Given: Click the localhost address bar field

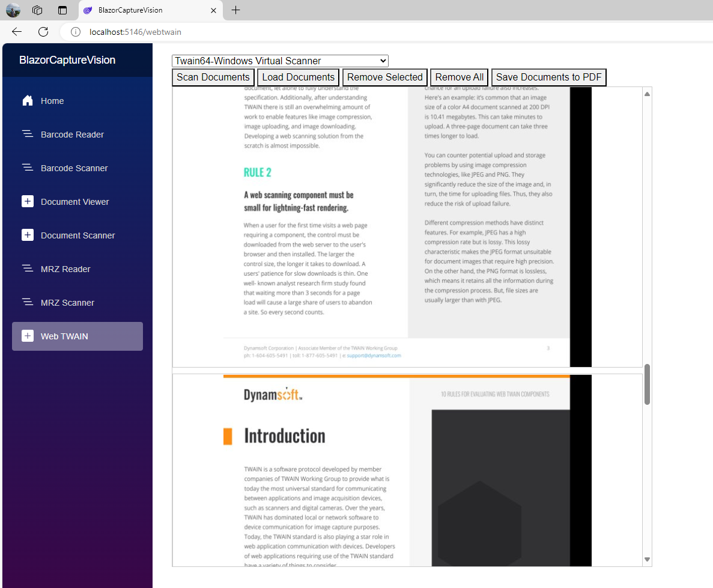Looking at the screenshot, I should pyautogui.click(x=360, y=32).
